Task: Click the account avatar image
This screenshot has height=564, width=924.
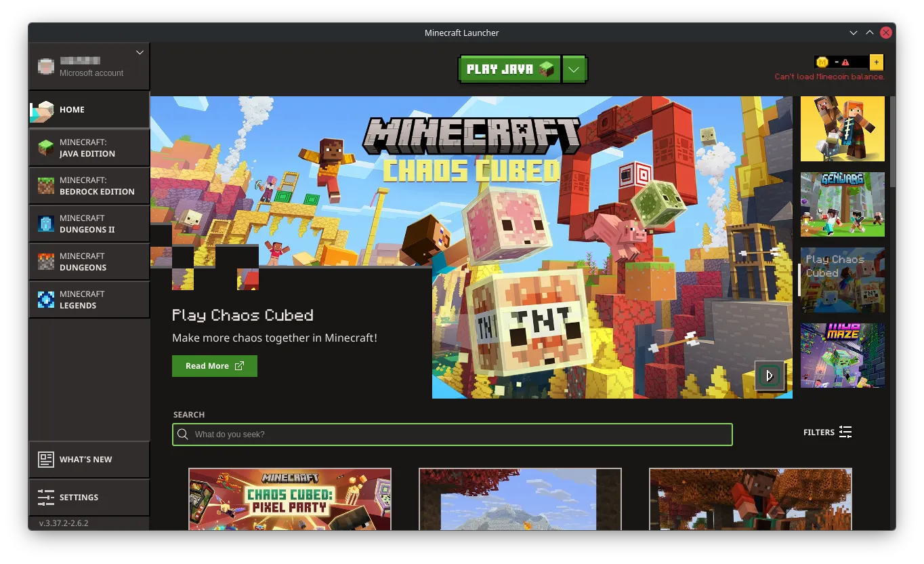Action: coord(45,66)
